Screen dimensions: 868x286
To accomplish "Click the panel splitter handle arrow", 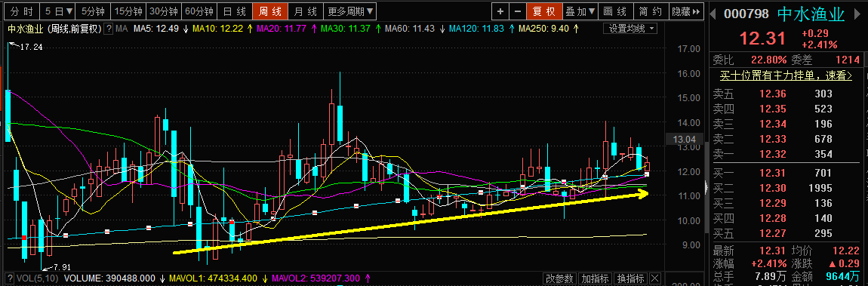I will coord(705,188).
